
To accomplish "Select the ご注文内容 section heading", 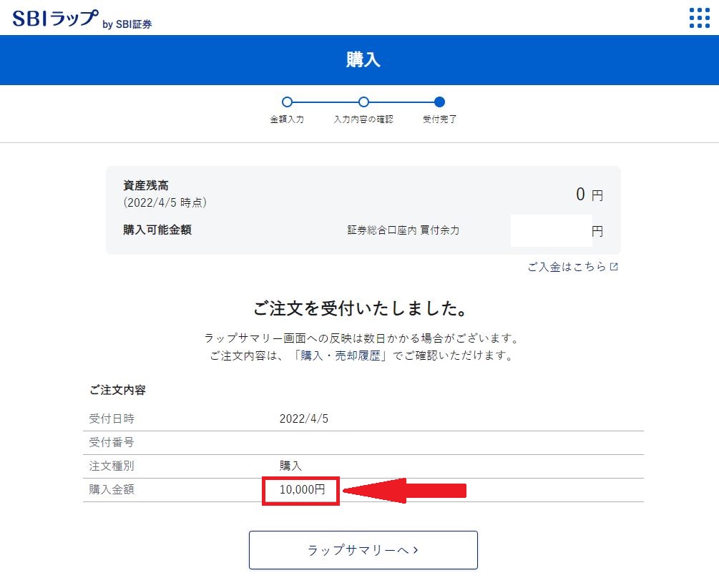I will [x=117, y=390].
